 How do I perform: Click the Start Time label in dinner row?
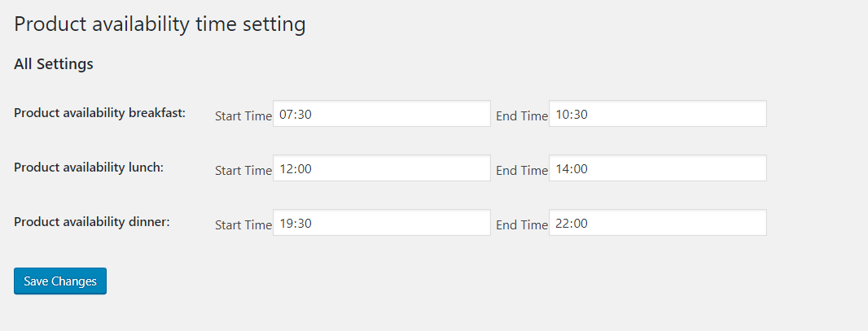pos(243,225)
